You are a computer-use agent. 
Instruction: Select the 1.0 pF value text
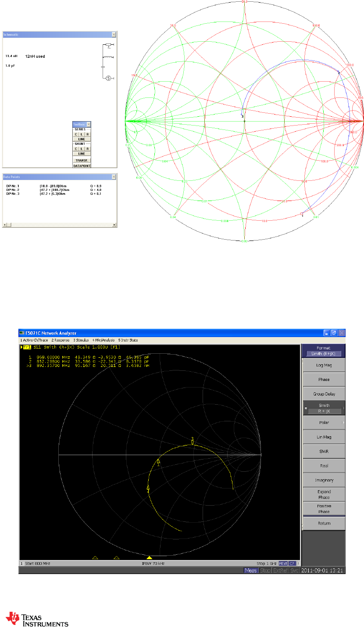[x=10, y=65]
